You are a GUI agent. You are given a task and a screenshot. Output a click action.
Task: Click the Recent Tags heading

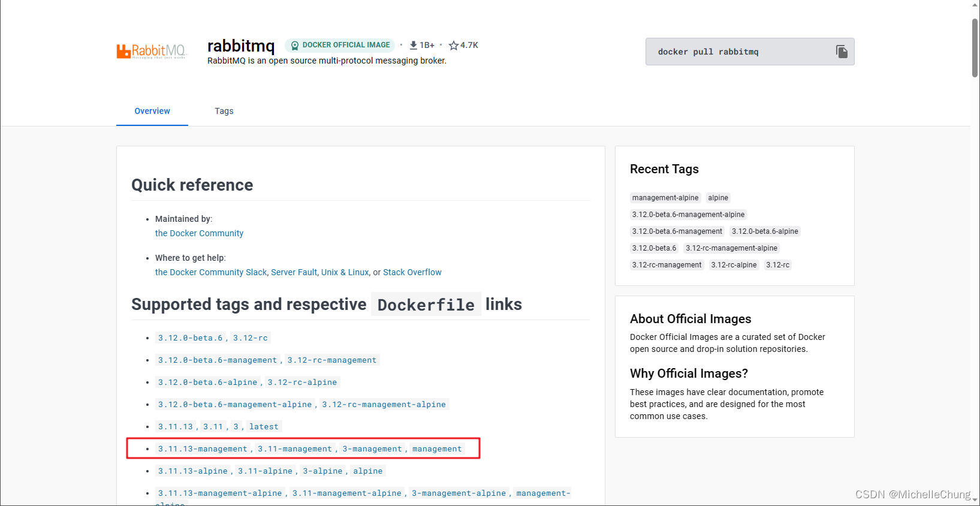pyautogui.click(x=664, y=169)
